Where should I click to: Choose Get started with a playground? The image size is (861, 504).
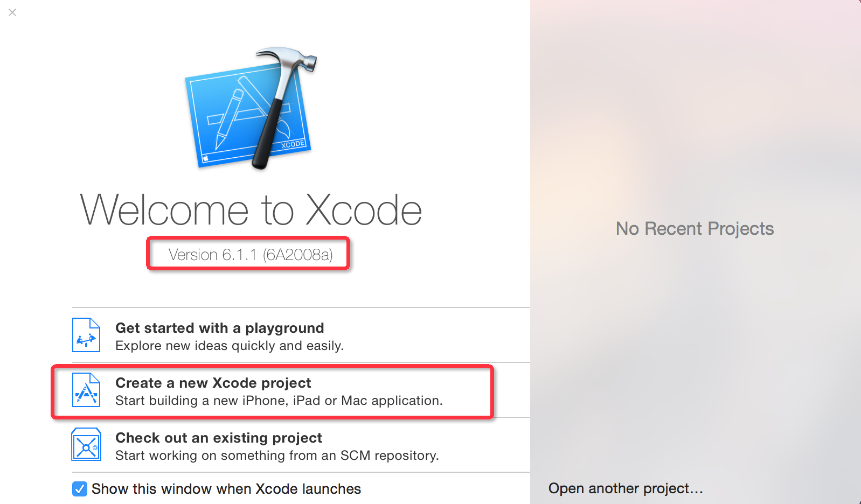(220, 328)
